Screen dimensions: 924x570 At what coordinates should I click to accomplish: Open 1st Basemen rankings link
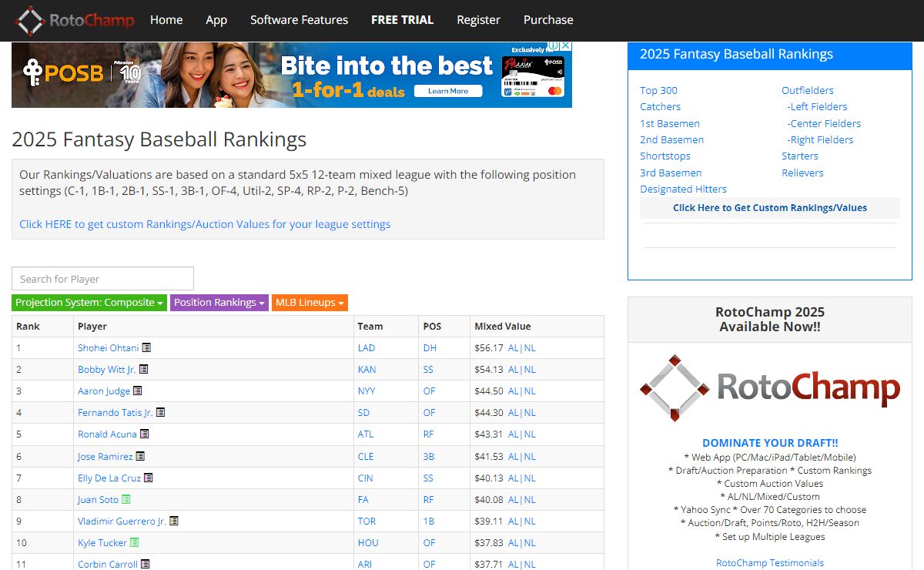[x=670, y=123]
